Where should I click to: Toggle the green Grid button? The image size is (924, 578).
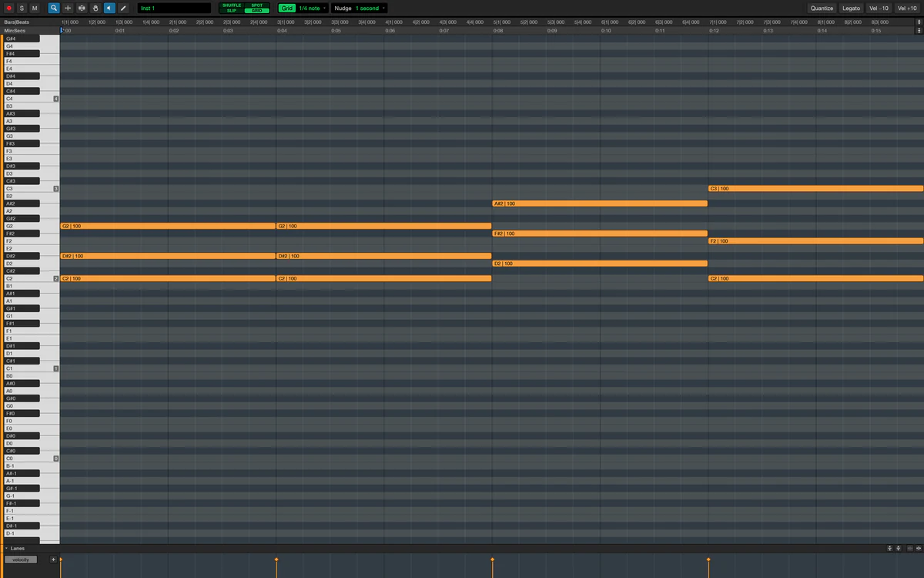(286, 8)
